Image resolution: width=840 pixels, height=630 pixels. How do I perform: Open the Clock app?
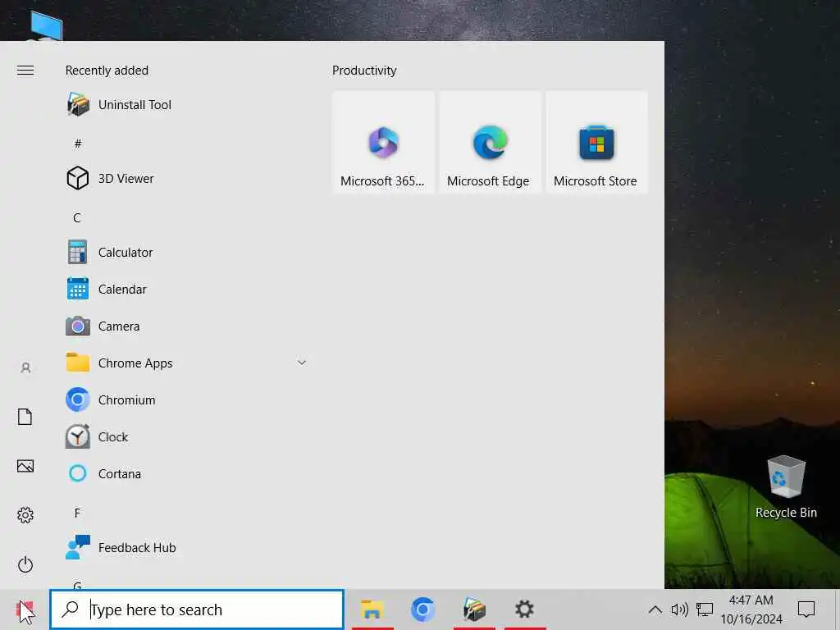click(185, 437)
